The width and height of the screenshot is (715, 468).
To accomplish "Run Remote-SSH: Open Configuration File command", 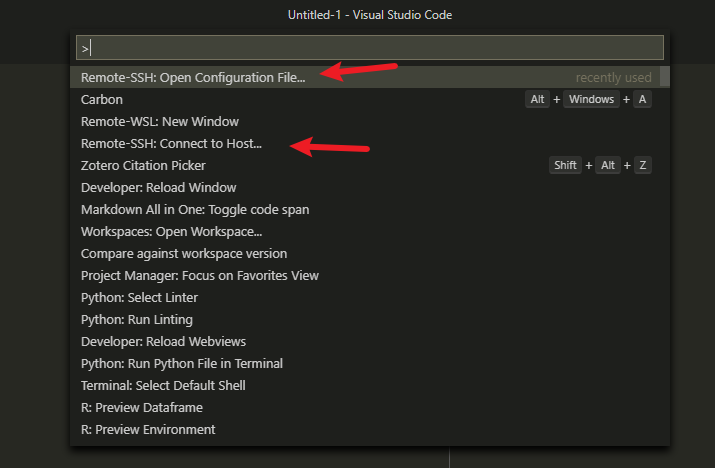I will click(369, 77).
